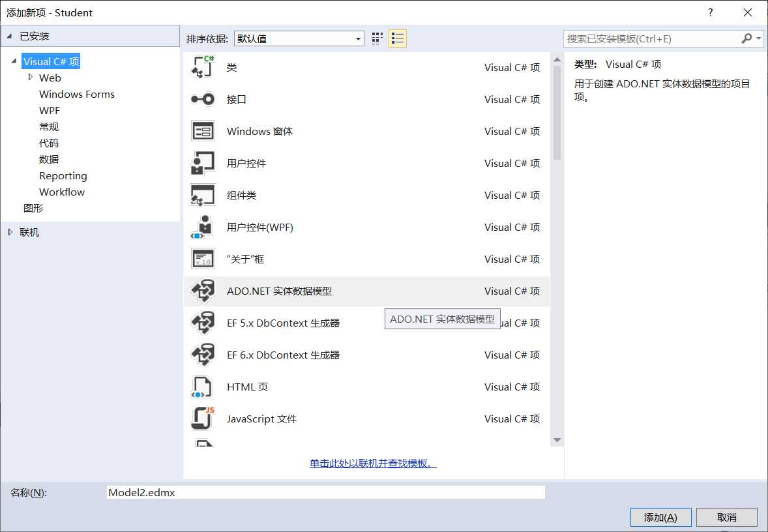Click the Windows 窗体 row text
The image size is (768, 532).
coord(259,131)
